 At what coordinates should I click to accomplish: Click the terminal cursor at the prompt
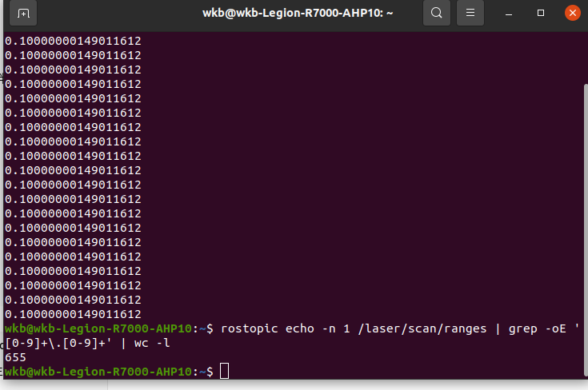(224, 372)
